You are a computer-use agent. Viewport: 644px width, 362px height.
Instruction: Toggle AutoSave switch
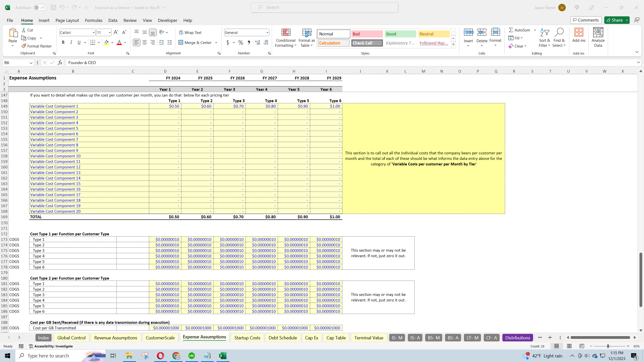(40, 8)
